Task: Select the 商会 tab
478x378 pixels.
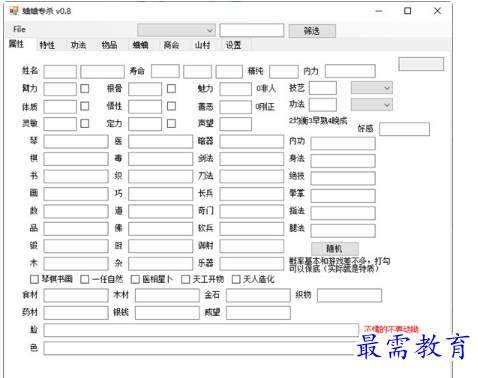Action: pos(171,45)
